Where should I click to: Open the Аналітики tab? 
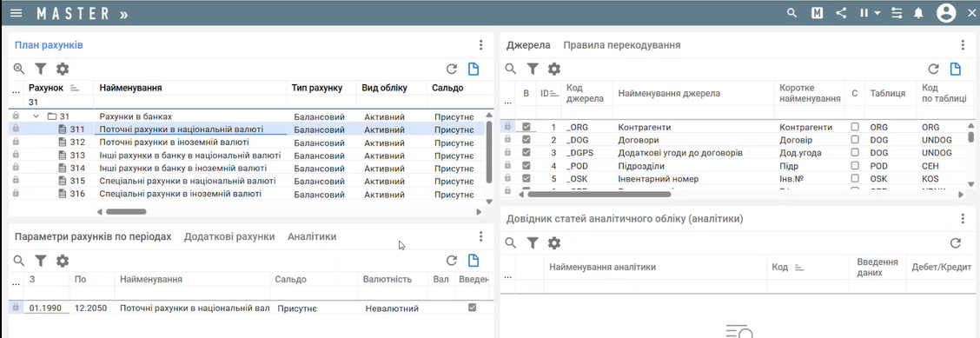click(x=312, y=237)
